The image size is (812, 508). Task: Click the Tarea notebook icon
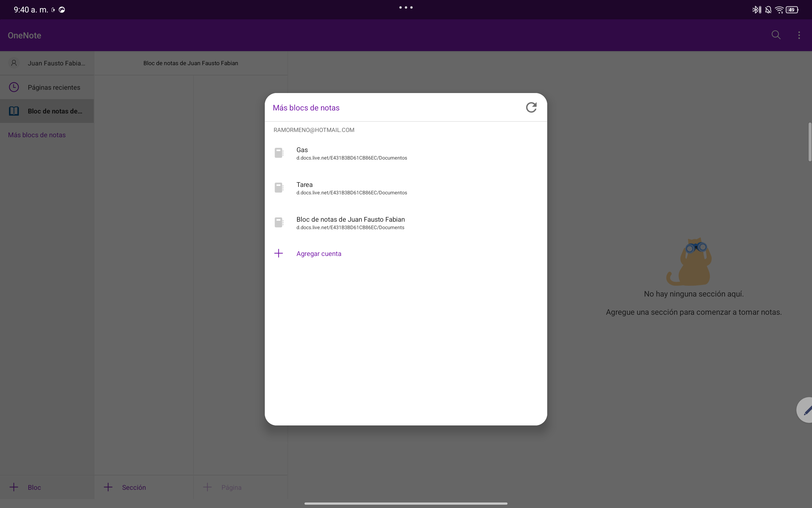tap(279, 187)
